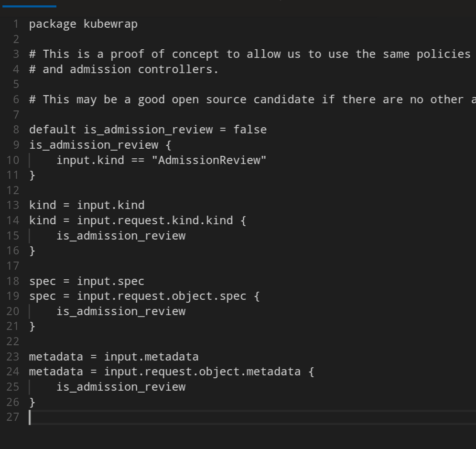The image size is (476, 449).
Task: Select the word default on line 8
Action: click(x=53, y=129)
